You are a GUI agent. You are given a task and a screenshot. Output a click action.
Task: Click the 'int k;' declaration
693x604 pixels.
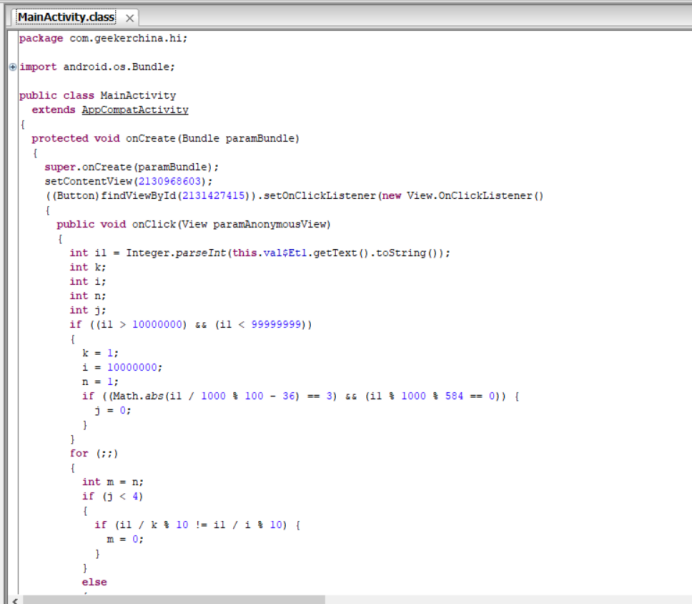tap(88, 267)
